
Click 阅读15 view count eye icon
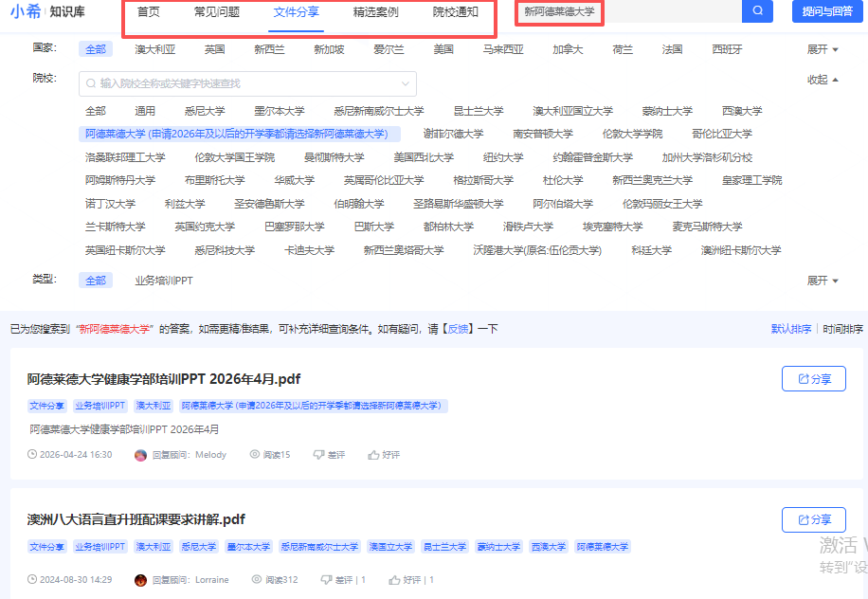tap(255, 454)
